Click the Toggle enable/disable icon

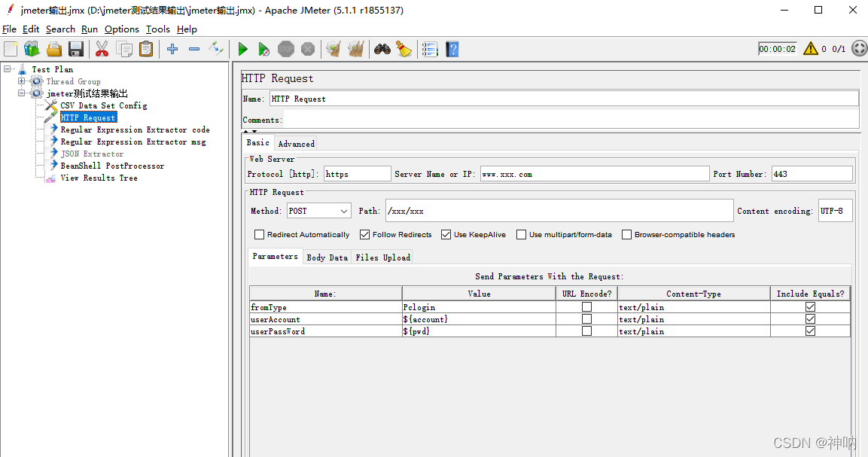point(216,49)
